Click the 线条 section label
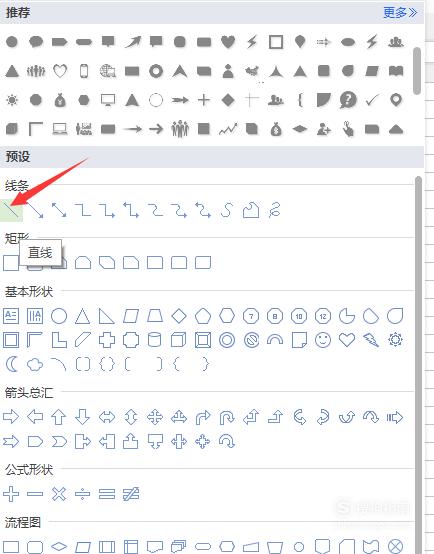434x554 pixels. click(x=17, y=185)
